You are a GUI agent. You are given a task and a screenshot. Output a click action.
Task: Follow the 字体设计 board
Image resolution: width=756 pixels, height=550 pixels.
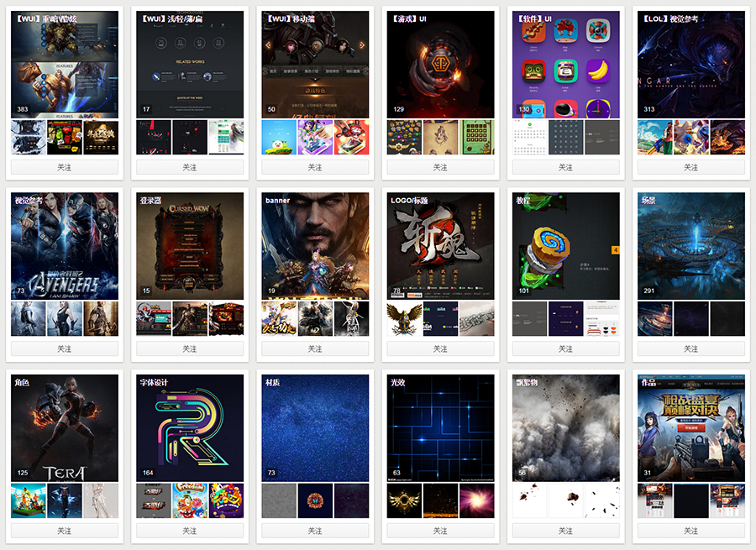pyautogui.click(x=190, y=531)
